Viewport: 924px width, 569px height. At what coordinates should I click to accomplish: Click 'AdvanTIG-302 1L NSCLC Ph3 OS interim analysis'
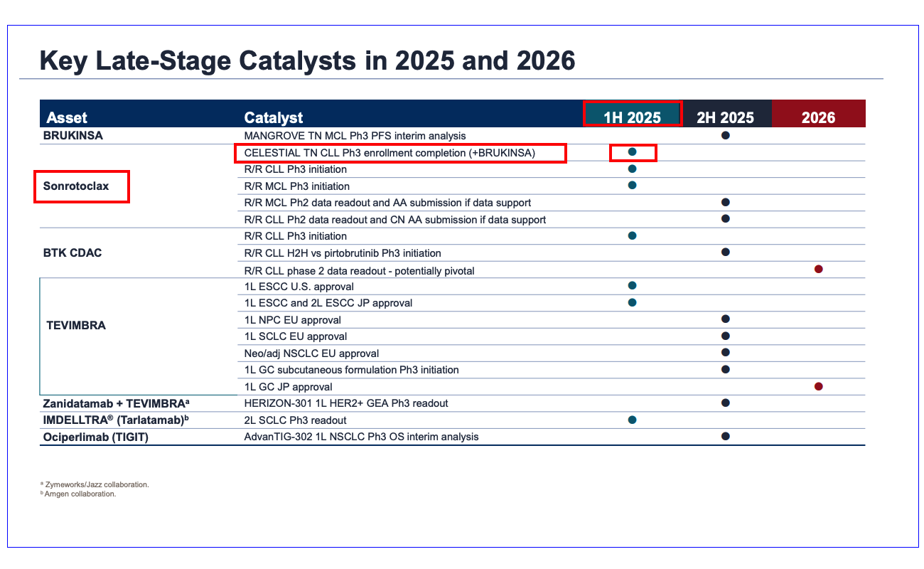coord(362,437)
